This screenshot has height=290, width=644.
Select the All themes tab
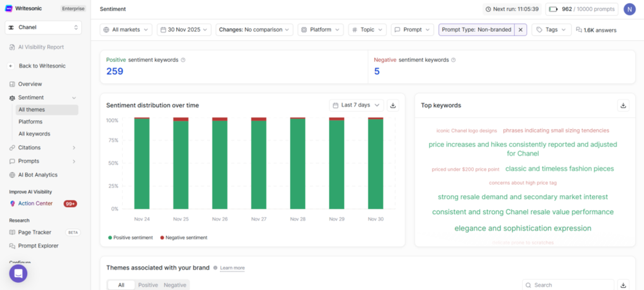pyautogui.click(x=121, y=285)
